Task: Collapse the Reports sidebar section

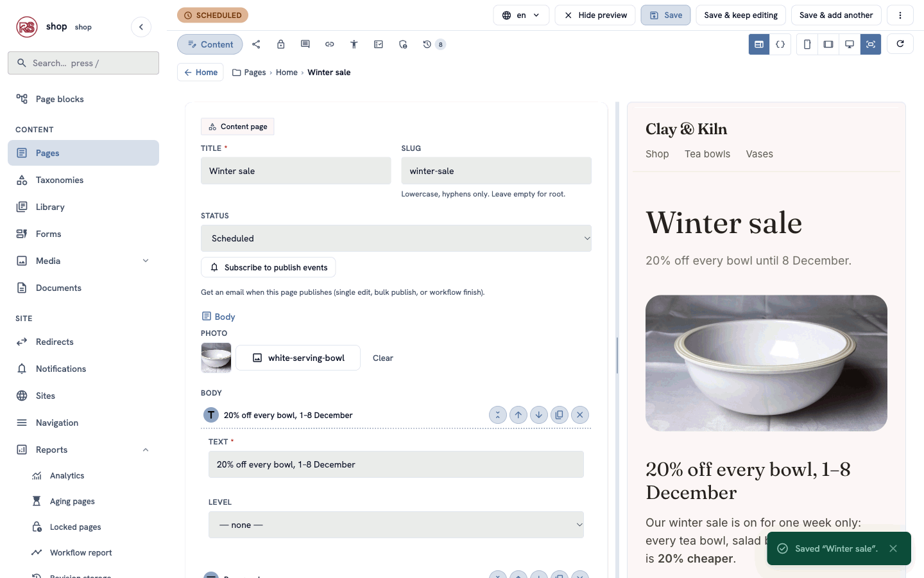Action: (146, 450)
